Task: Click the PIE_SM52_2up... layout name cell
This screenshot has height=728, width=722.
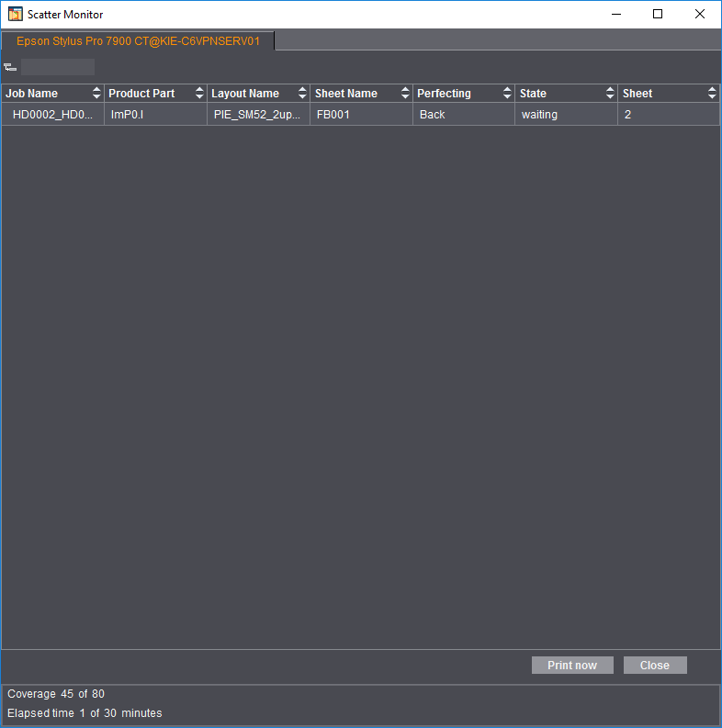Action: [258, 114]
